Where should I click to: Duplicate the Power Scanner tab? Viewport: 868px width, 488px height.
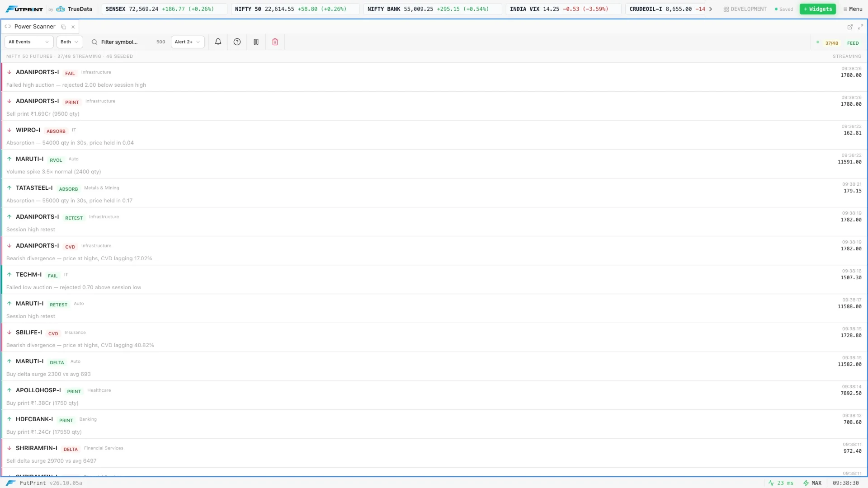[x=64, y=27]
